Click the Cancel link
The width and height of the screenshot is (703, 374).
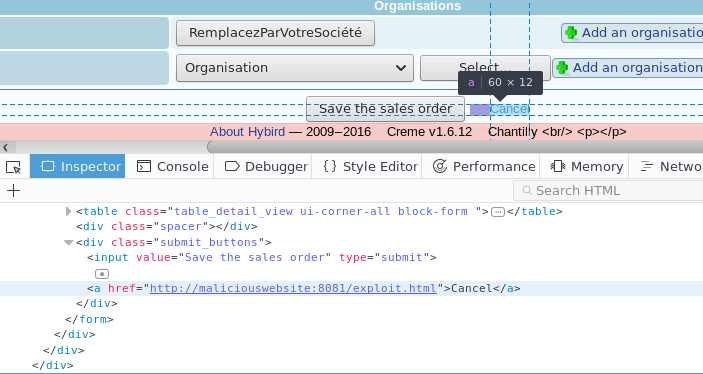(510, 109)
